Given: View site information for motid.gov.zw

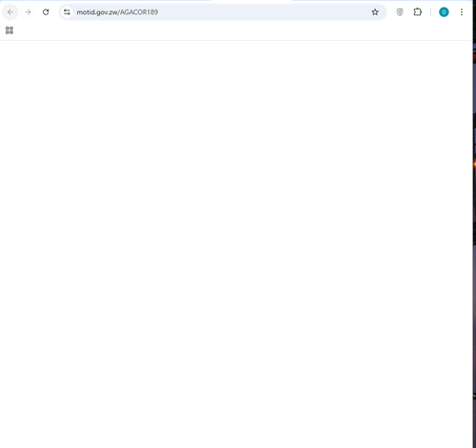Looking at the screenshot, I should pyautogui.click(x=67, y=12).
